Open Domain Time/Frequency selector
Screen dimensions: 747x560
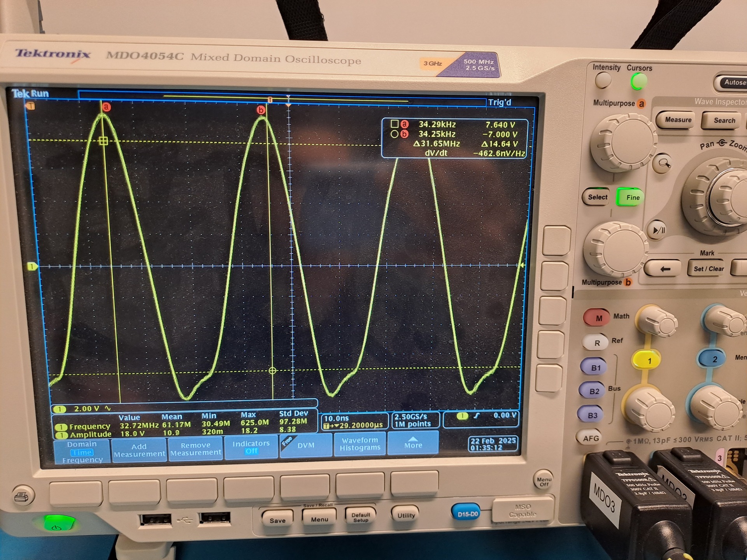pyautogui.click(x=82, y=452)
